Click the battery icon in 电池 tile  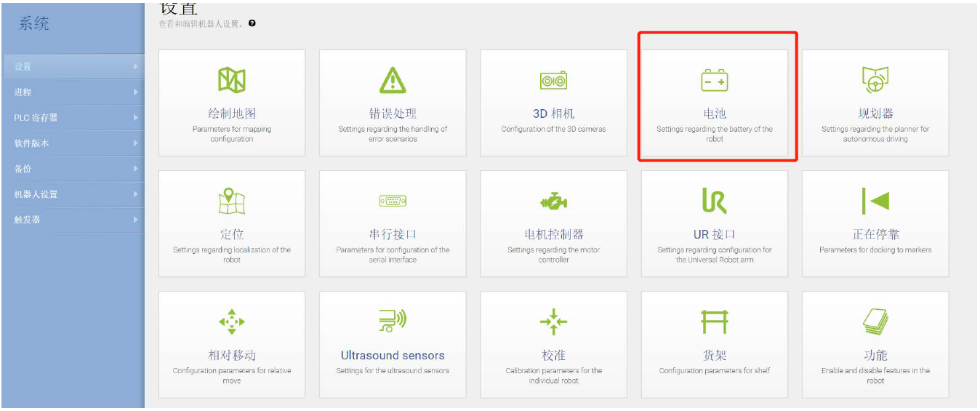tap(714, 81)
